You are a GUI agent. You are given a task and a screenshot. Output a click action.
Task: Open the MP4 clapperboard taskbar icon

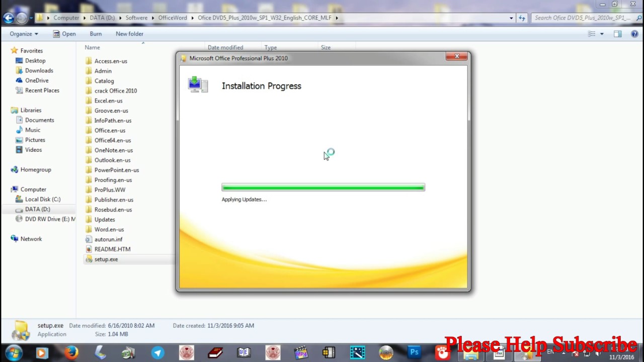301,353
